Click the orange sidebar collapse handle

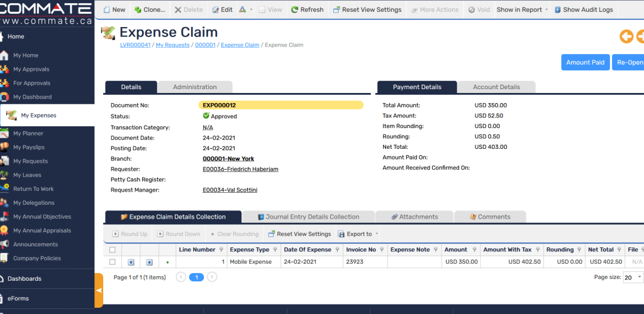click(x=99, y=290)
